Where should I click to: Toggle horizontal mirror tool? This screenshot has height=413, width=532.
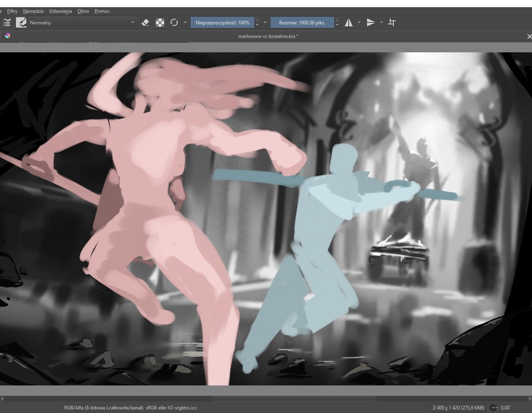click(349, 23)
